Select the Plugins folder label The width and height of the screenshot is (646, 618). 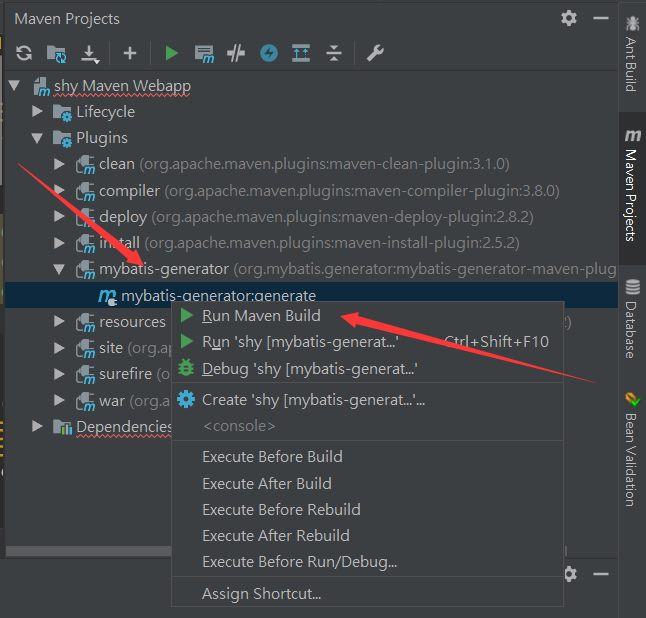[102, 138]
